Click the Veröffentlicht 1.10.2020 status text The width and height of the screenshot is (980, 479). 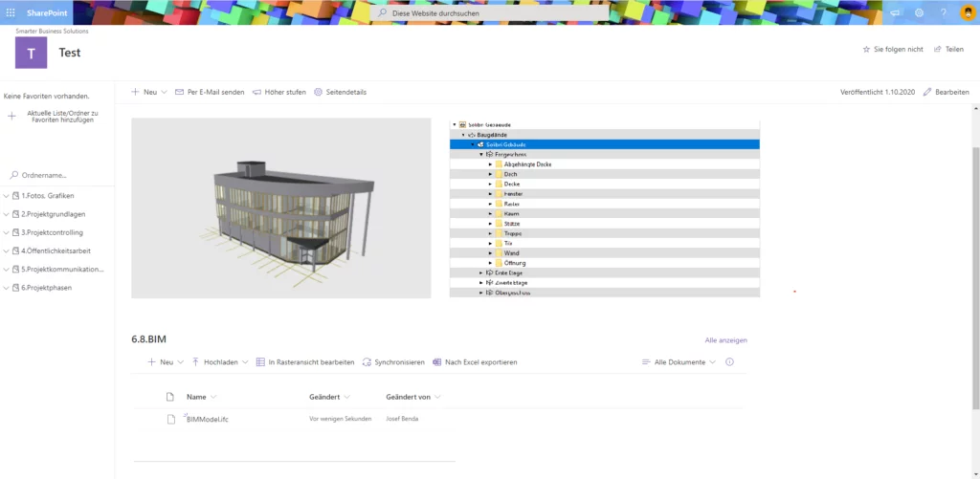pyautogui.click(x=878, y=92)
